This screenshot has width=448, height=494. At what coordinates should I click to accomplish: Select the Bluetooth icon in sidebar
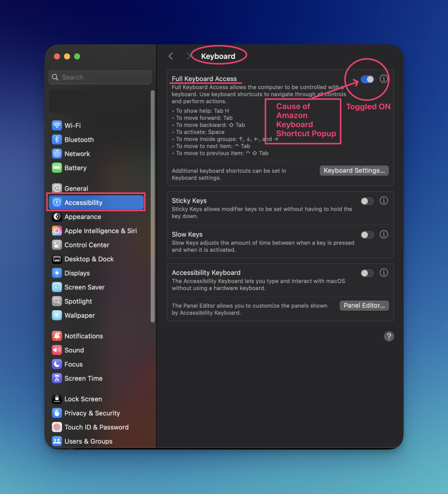(57, 139)
